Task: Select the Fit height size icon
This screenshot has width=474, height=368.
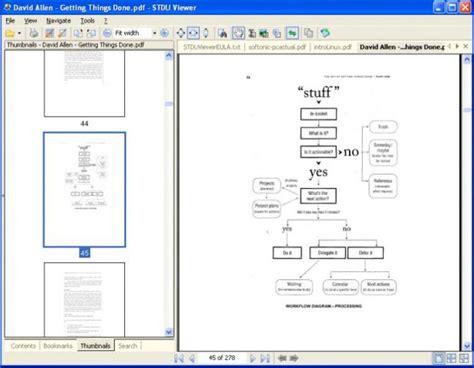Action: pyautogui.click(x=206, y=33)
